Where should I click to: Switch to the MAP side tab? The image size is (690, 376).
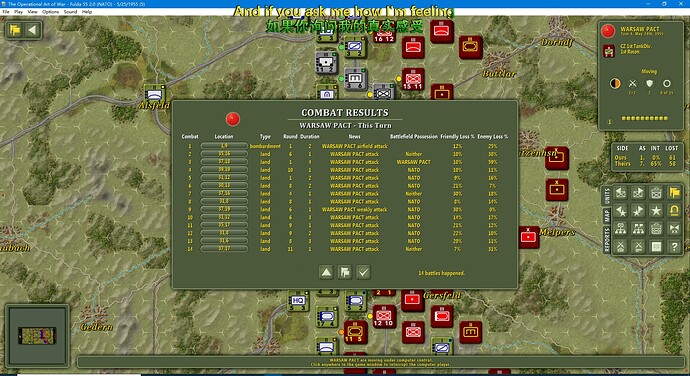(607, 215)
